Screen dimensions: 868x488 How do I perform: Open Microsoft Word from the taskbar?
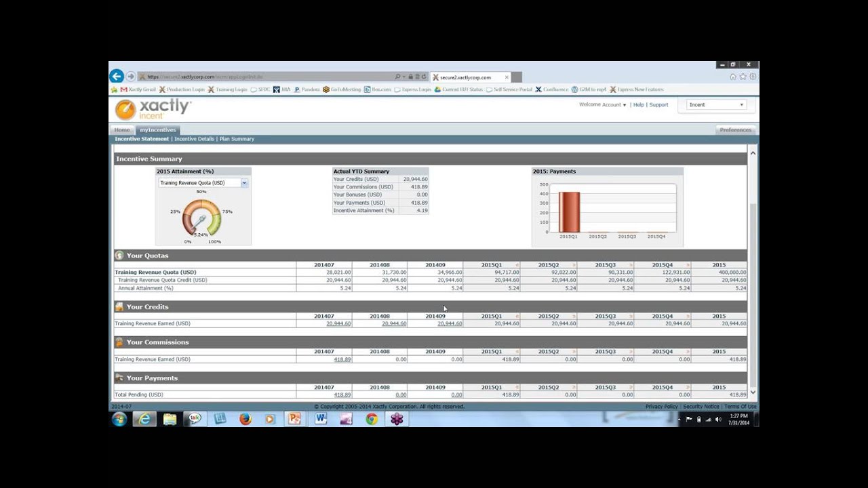[321, 419]
